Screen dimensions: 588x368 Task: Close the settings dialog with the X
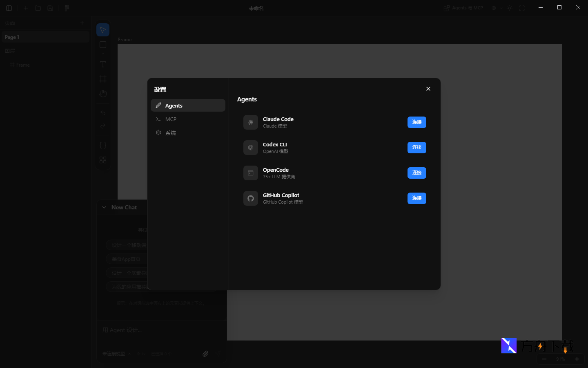428,89
